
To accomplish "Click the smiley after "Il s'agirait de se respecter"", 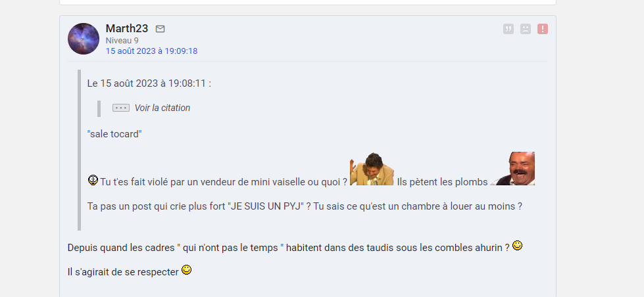I will (x=186, y=270).
